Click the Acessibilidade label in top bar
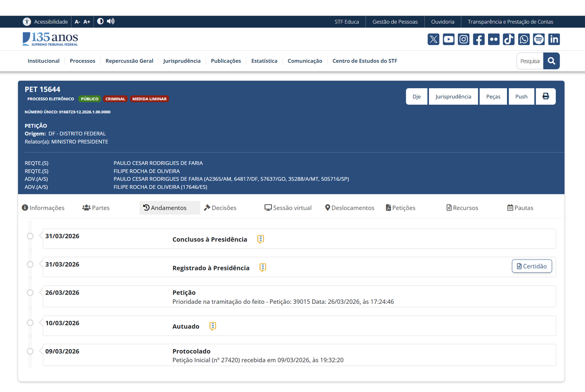Image resolution: width=585 pixels, height=392 pixels. coord(51,22)
